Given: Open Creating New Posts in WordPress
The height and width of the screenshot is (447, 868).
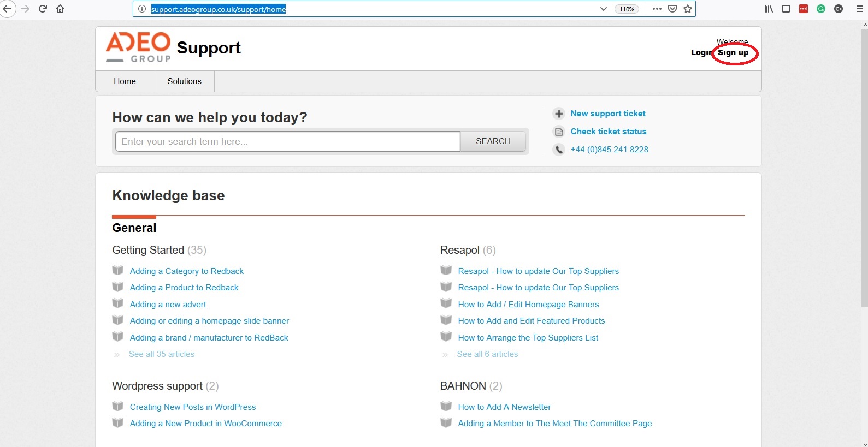Looking at the screenshot, I should coord(193,407).
